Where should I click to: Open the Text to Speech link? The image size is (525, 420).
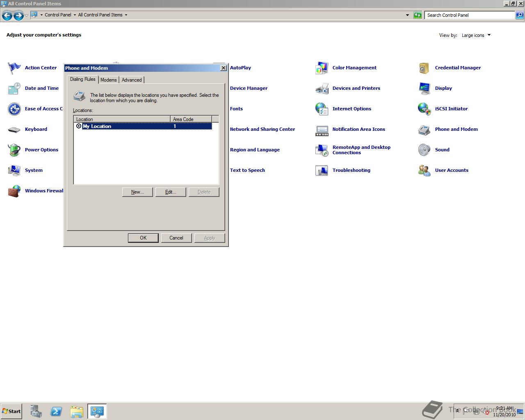coord(247,170)
